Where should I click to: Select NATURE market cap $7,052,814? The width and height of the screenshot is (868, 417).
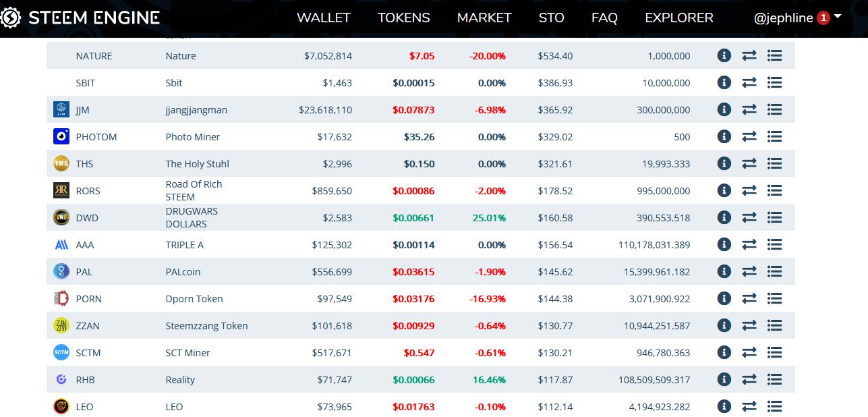(x=328, y=56)
